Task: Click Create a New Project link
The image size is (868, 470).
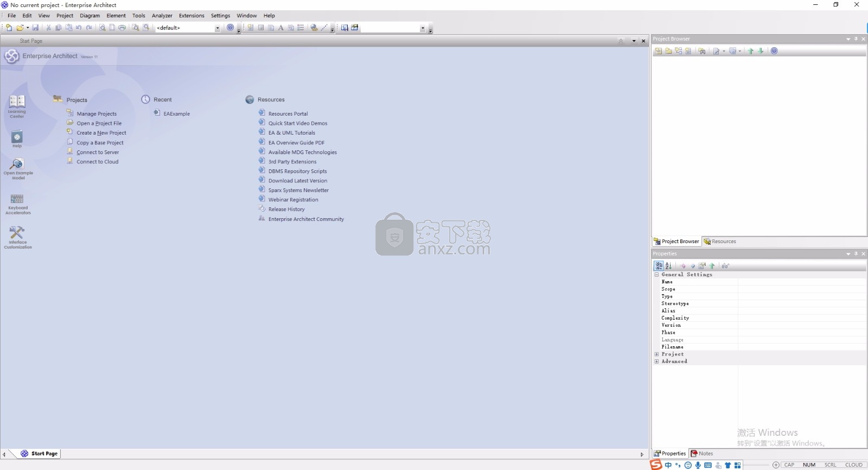Action: (x=101, y=133)
